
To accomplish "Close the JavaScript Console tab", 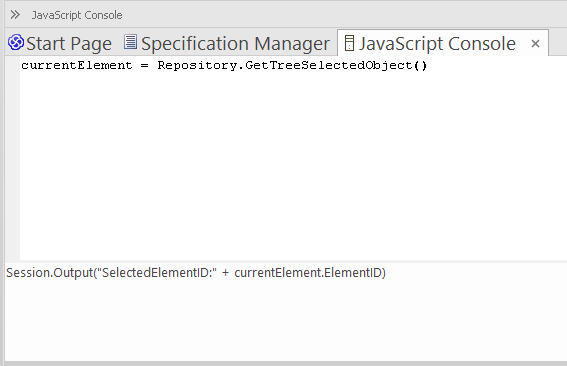I will coord(535,44).
